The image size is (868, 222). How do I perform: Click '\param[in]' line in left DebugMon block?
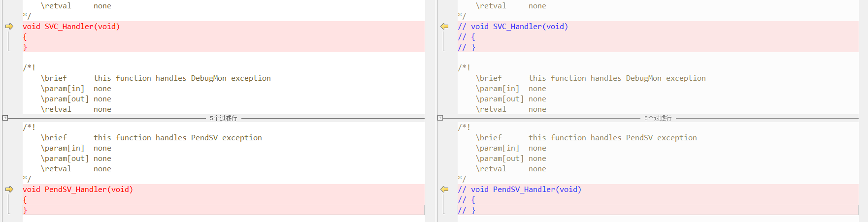pos(76,89)
